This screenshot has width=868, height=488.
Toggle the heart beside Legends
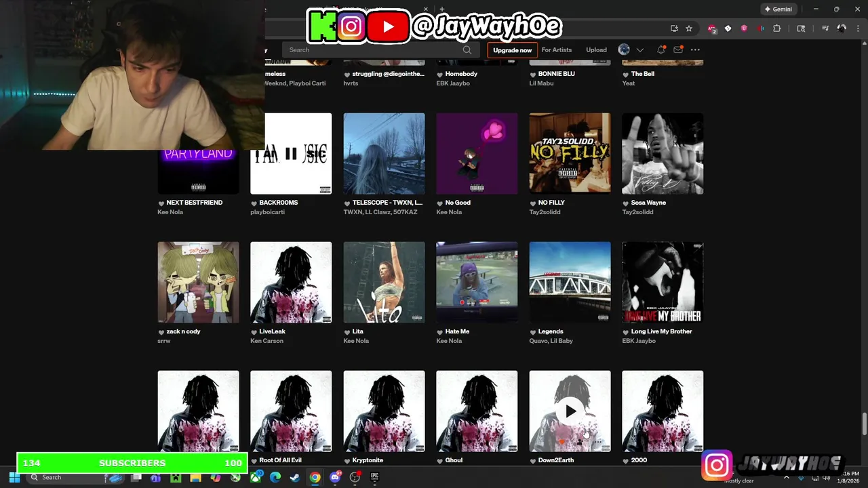533,331
